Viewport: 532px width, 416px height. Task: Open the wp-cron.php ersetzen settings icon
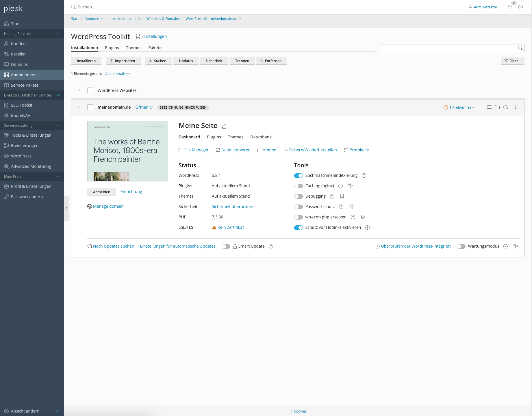(363, 217)
